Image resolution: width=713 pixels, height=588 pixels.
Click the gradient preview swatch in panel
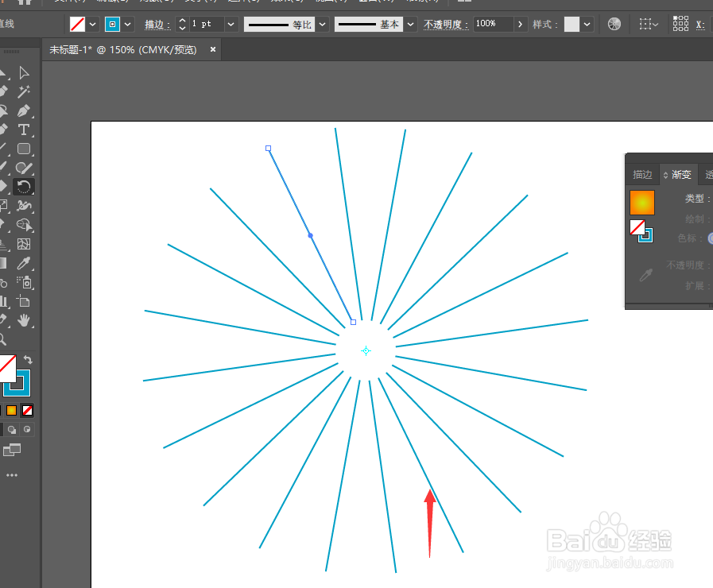tap(642, 202)
